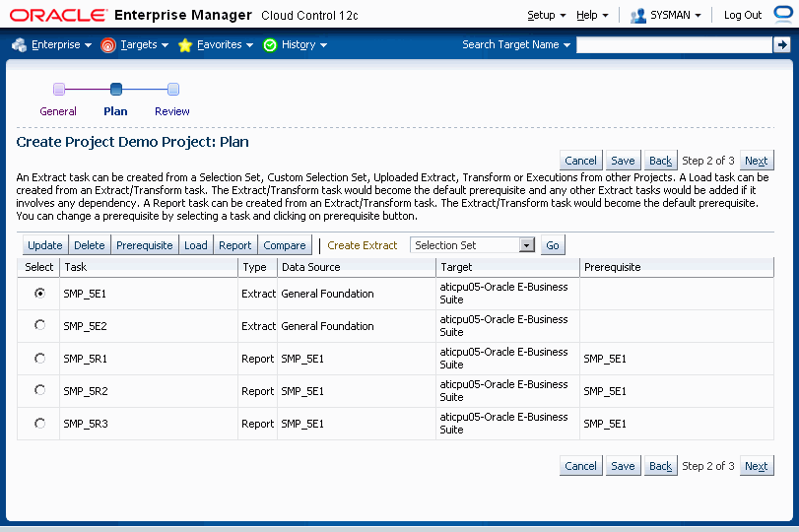Click the Extract type cell of SMP_5E2
799x532 pixels.
click(258, 326)
